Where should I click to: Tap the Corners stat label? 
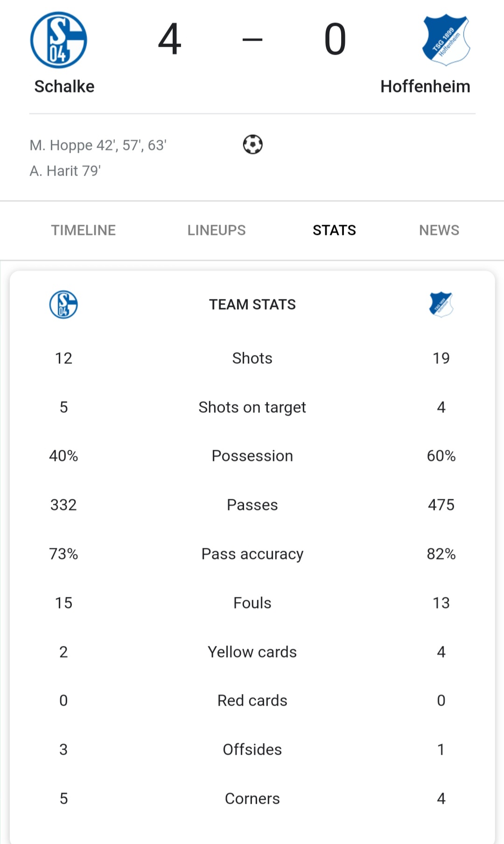252,799
